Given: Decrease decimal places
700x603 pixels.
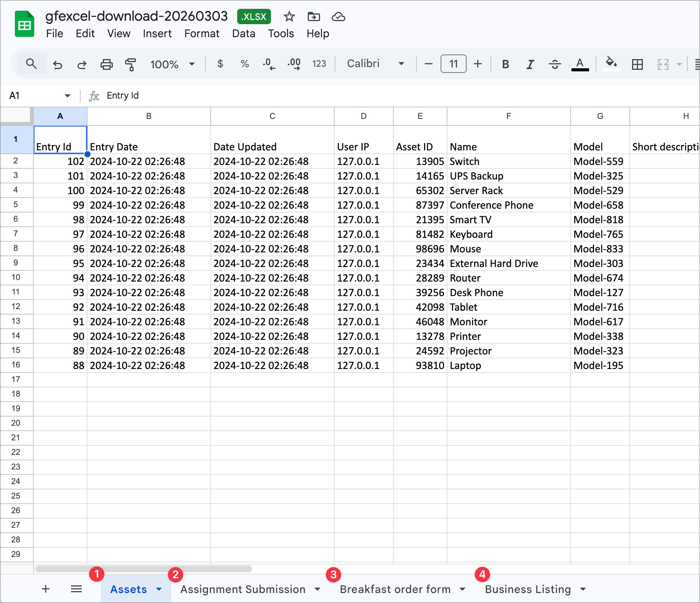Looking at the screenshot, I should 269,64.
